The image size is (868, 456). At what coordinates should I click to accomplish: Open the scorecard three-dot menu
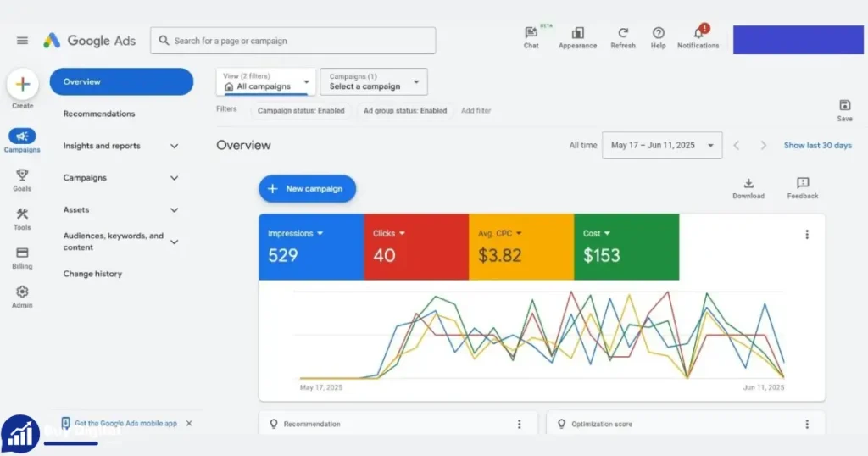[x=807, y=235]
